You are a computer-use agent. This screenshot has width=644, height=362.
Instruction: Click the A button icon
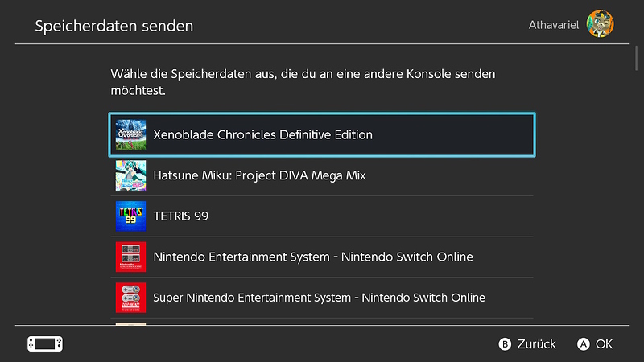[583, 344]
